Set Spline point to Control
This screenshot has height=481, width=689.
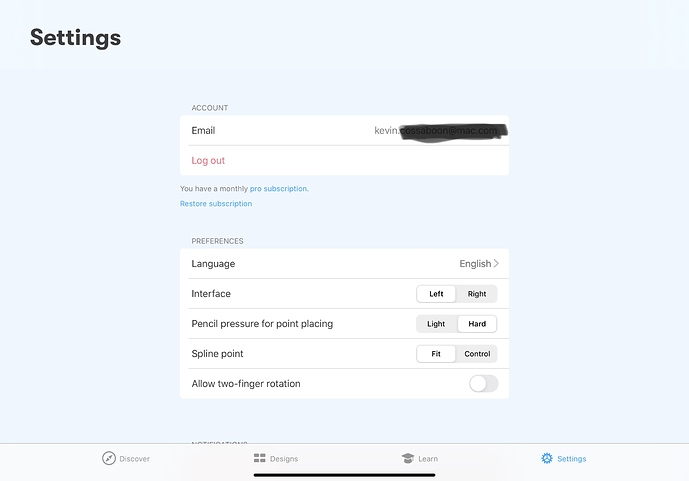(477, 354)
